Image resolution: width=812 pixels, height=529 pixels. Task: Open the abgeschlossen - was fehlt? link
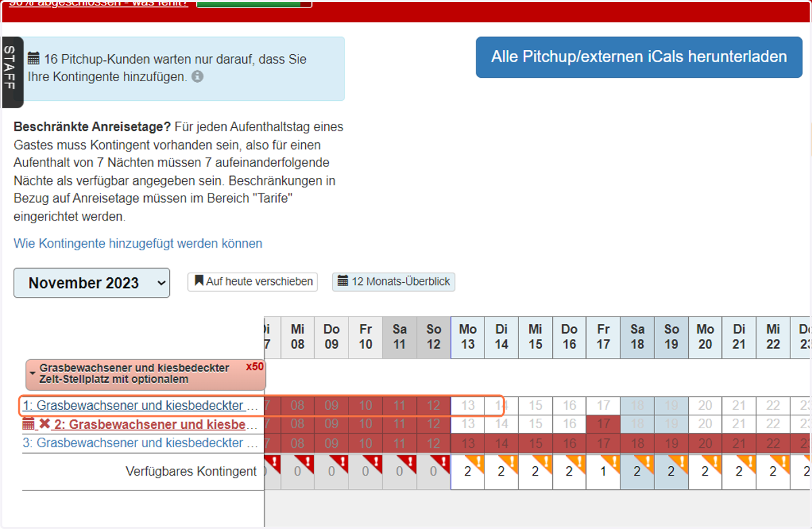pyautogui.click(x=99, y=3)
